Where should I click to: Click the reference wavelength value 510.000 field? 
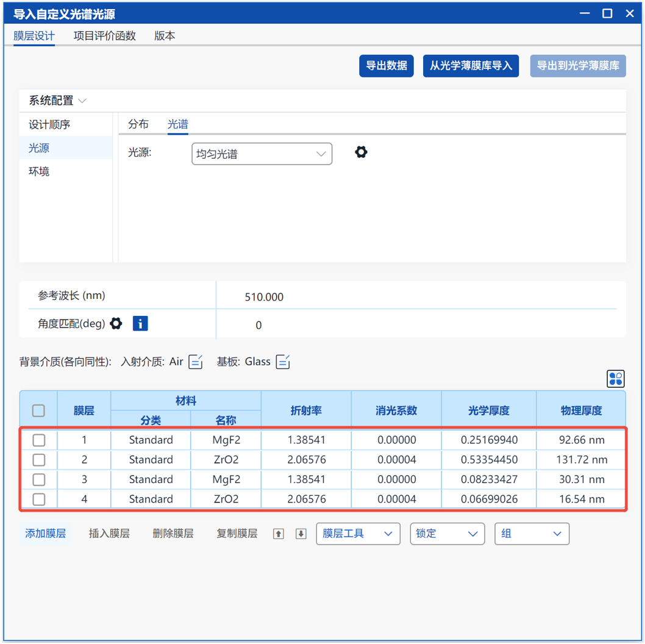click(264, 297)
